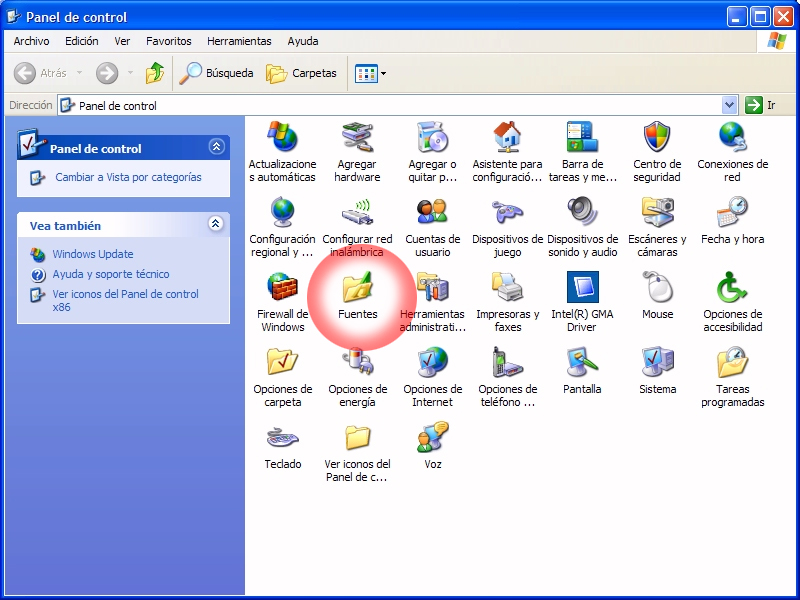The height and width of the screenshot is (600, 800).
Task: Click the Ir go button
Action: click(760, 106)
